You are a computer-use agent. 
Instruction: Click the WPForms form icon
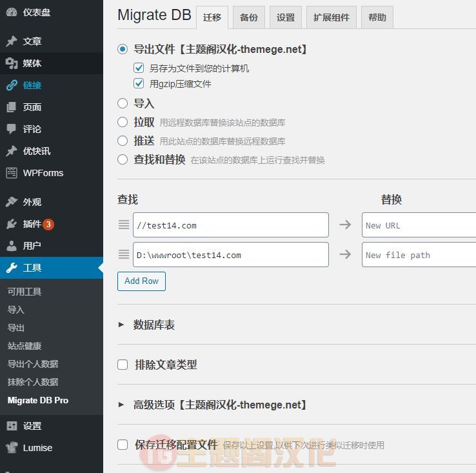tap(12, 173)
